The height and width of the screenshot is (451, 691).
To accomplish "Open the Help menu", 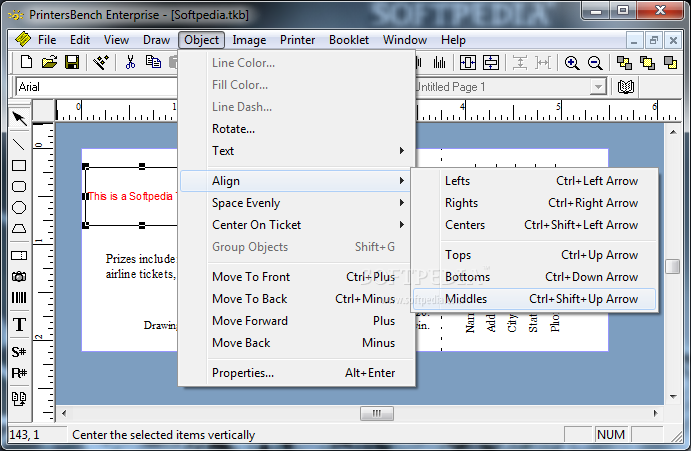I will click(453, 40).
